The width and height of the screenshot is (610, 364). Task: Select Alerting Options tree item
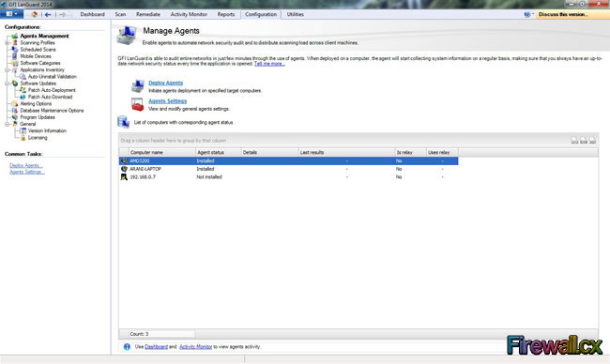click(x=36, y=104)
